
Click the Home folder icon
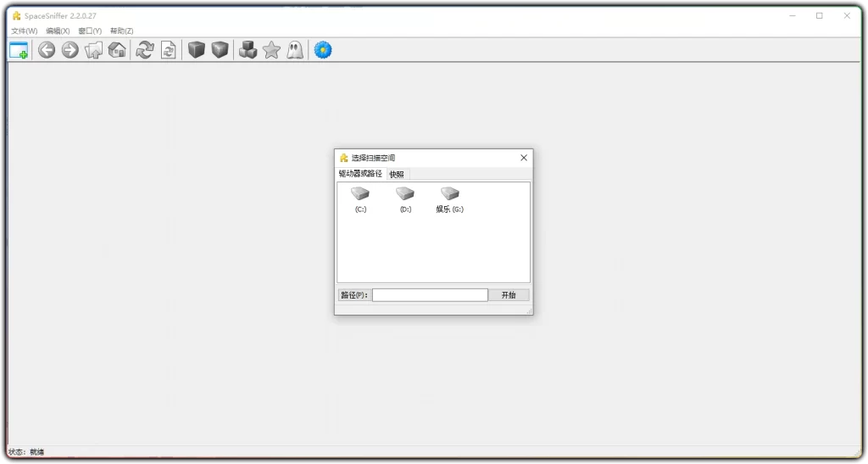[x=117, y=50]
